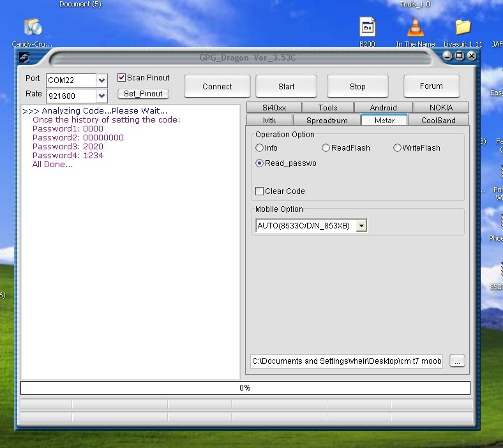Expand the AUTO(8533C/D/N_853XB) mobile option dropdown
Viewport: 503px width, 448px height.
361,226
